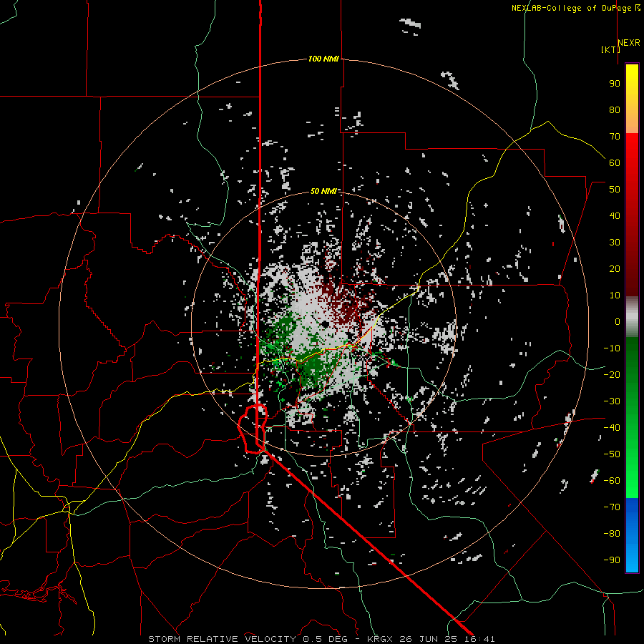Image resolution: width=644 pixels, height=644 pixels.
Task: Click the -40 value on velocity scale
Action: pos(612,428)
